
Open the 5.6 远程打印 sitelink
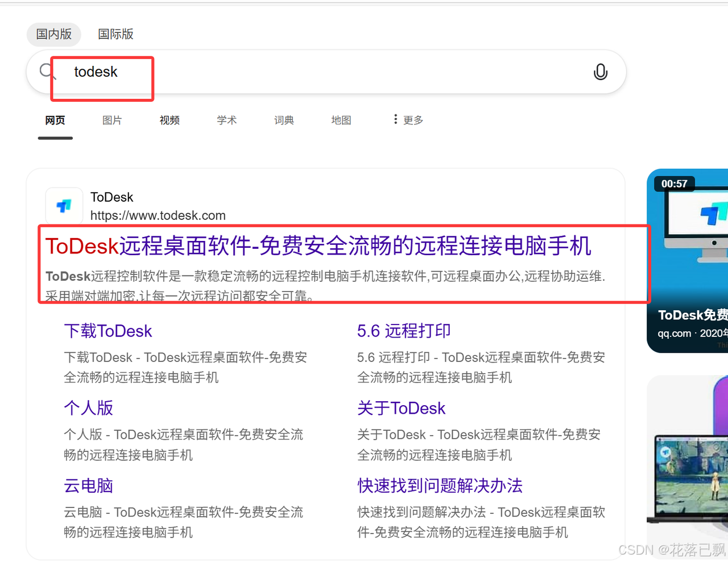(x=404, y=331)
